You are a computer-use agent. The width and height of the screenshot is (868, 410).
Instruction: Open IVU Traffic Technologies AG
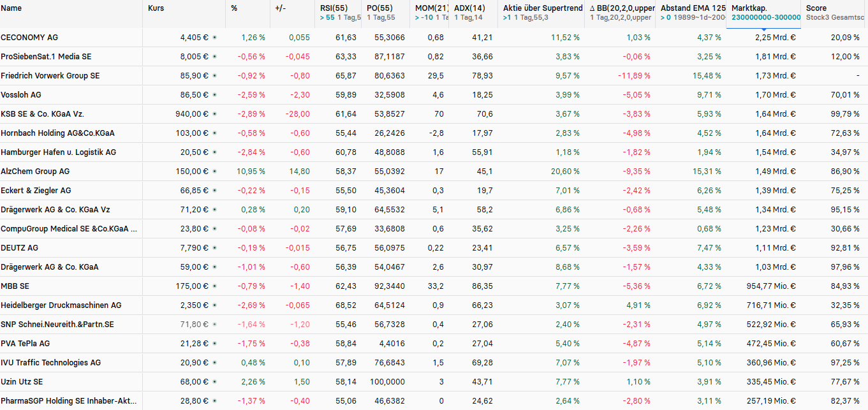[x=51, y=363]
